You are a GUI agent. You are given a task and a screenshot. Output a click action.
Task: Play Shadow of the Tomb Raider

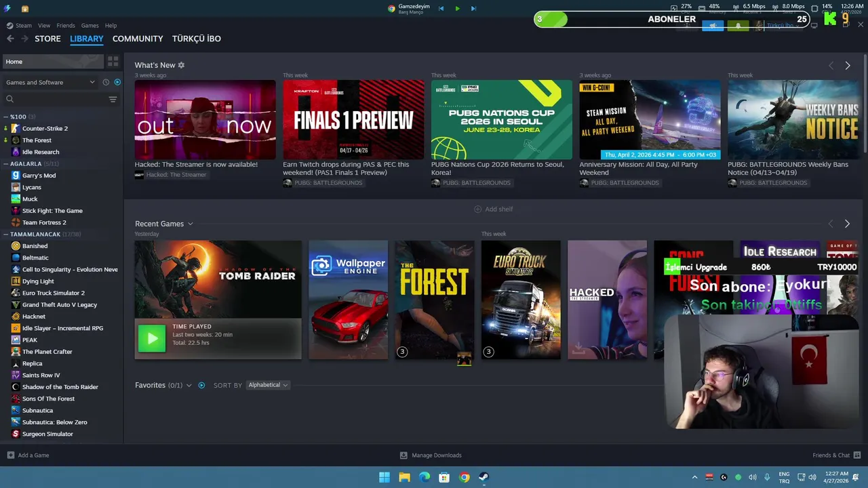click(x=152, y=338)
